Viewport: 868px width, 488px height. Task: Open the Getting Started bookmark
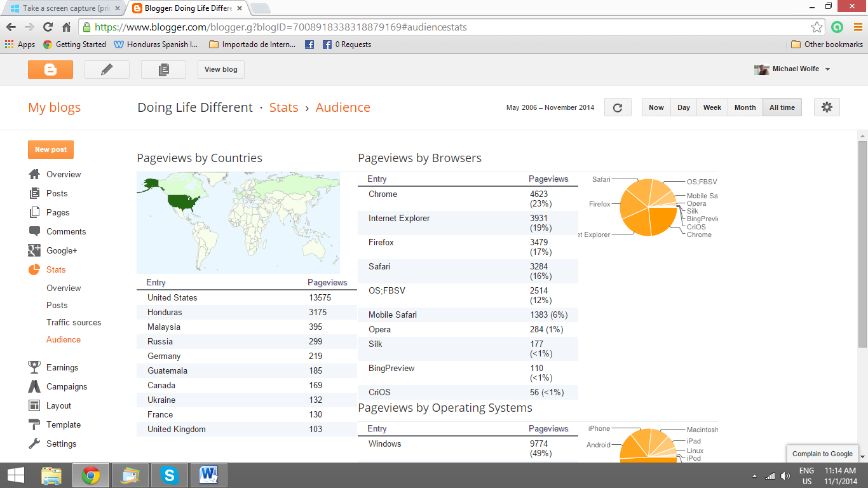(x=74, y=44)
